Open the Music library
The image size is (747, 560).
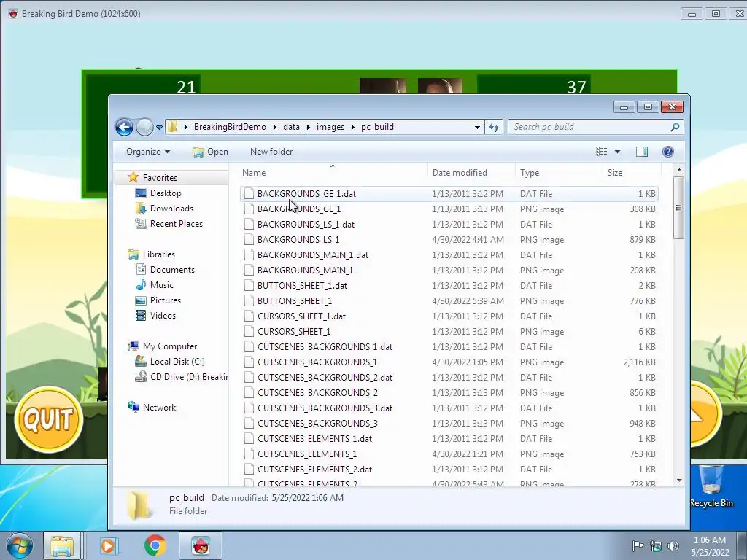coord(161,285)
